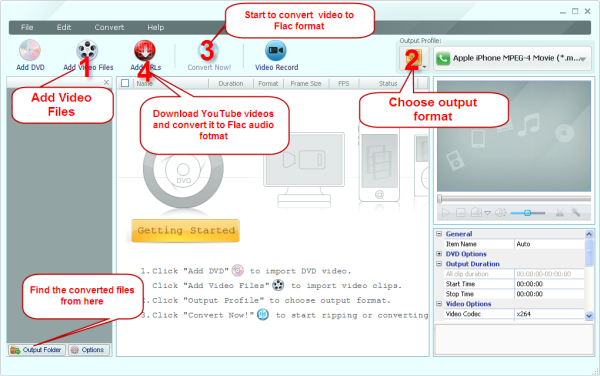Open the magic wand effects tool
The height and width of the screenshot is (376, 600).
[576, 212]
